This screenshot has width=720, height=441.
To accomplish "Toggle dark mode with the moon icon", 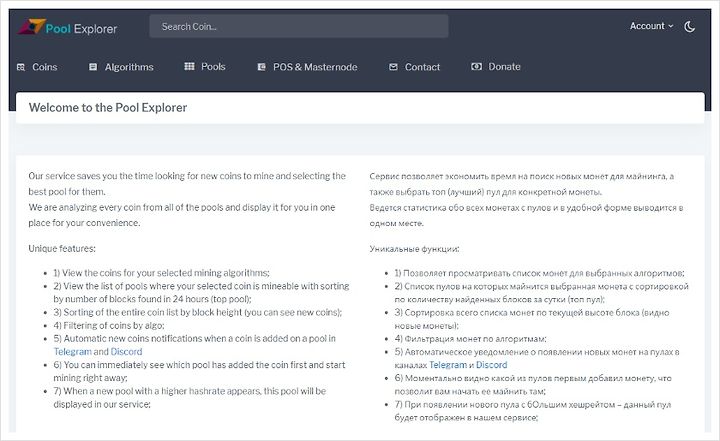I will [689, 27].
